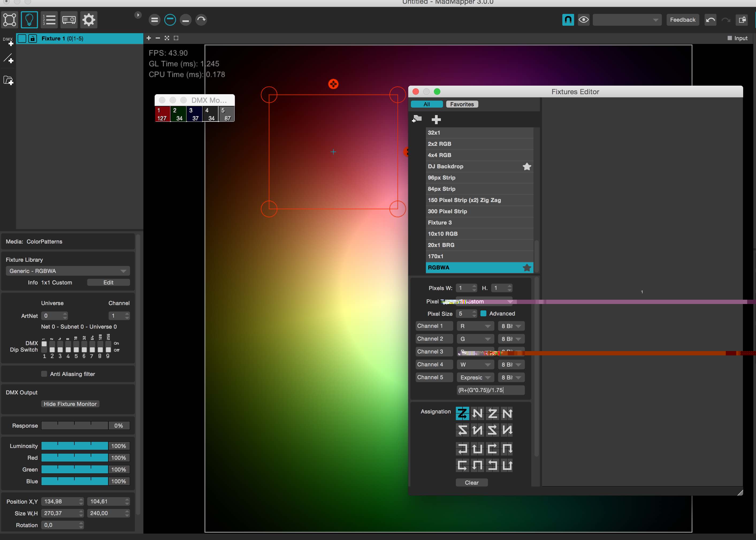Image resolution: width=756 pixels, height=540 pixels.
Task: Click the plus icon to add new fixture
Action: (x=436, y=119)
